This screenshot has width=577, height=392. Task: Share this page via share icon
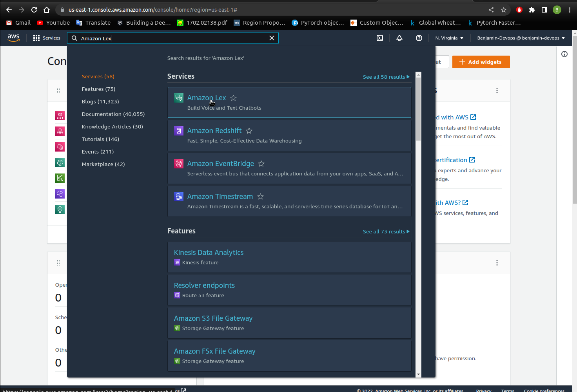click(x=491, y=10)
